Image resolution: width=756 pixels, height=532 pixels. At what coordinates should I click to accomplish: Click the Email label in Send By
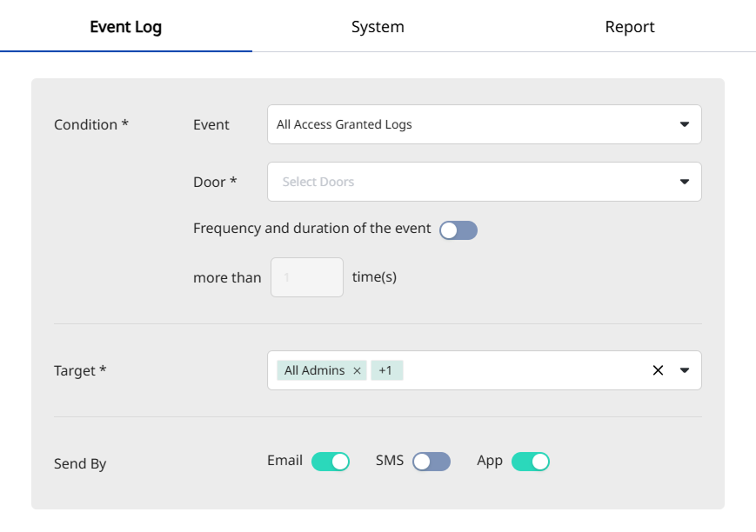coord(284,461)
